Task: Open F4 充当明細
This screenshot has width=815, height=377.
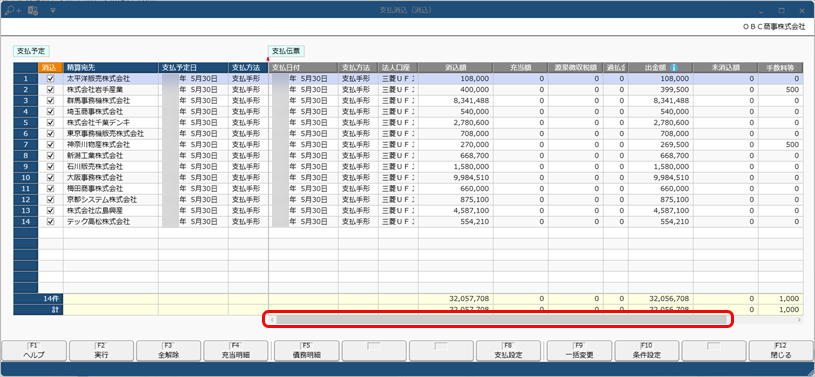Action: tap(235, 350)
